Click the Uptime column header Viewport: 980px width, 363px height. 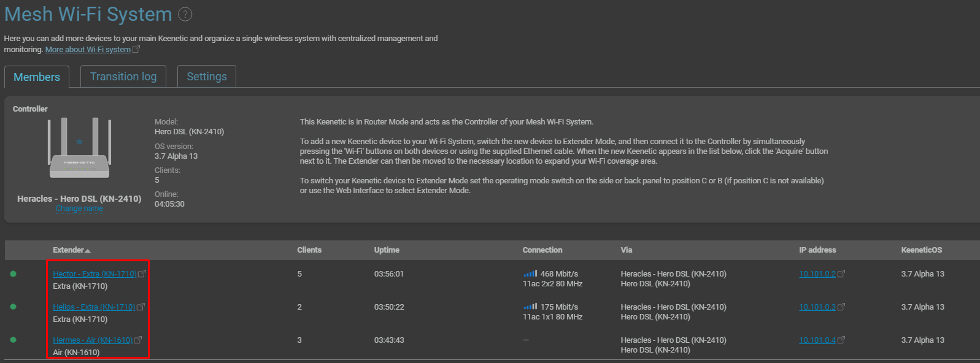pyautogui.click(x=387, y=250)
